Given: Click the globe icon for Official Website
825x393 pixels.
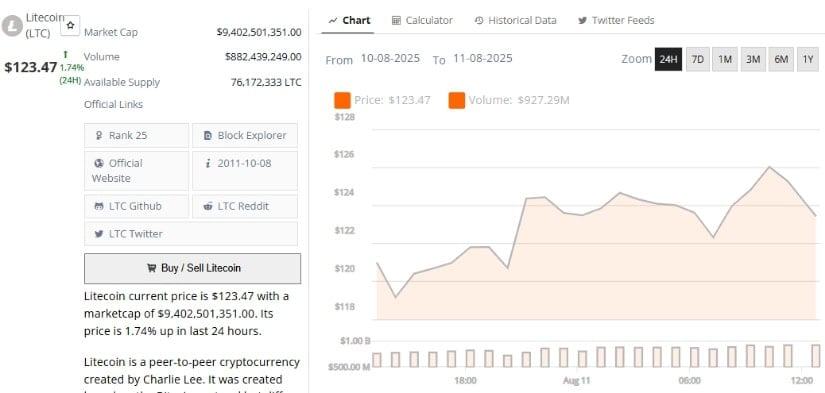Looking at the screenshot, I should (x=98, y=163).
